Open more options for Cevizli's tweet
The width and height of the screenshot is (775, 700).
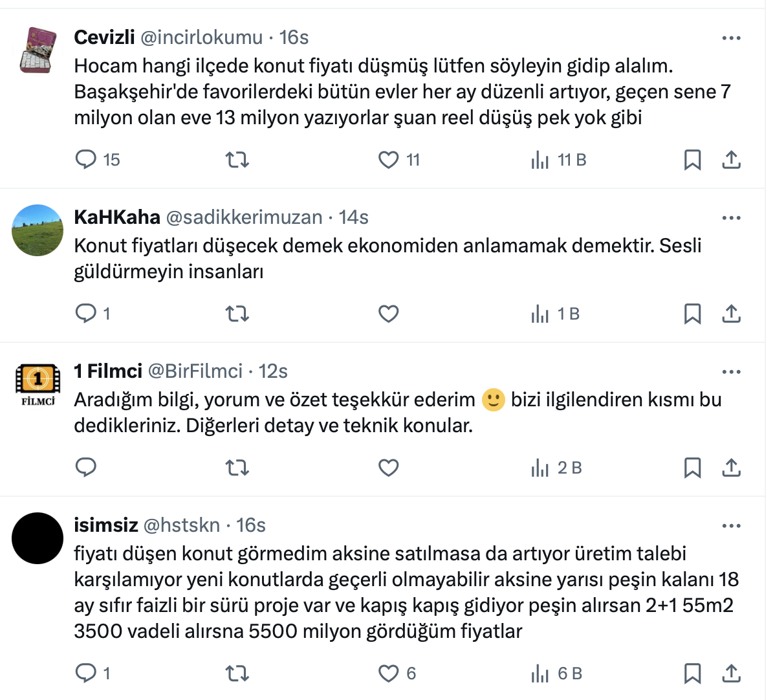[x=731, y=38]
